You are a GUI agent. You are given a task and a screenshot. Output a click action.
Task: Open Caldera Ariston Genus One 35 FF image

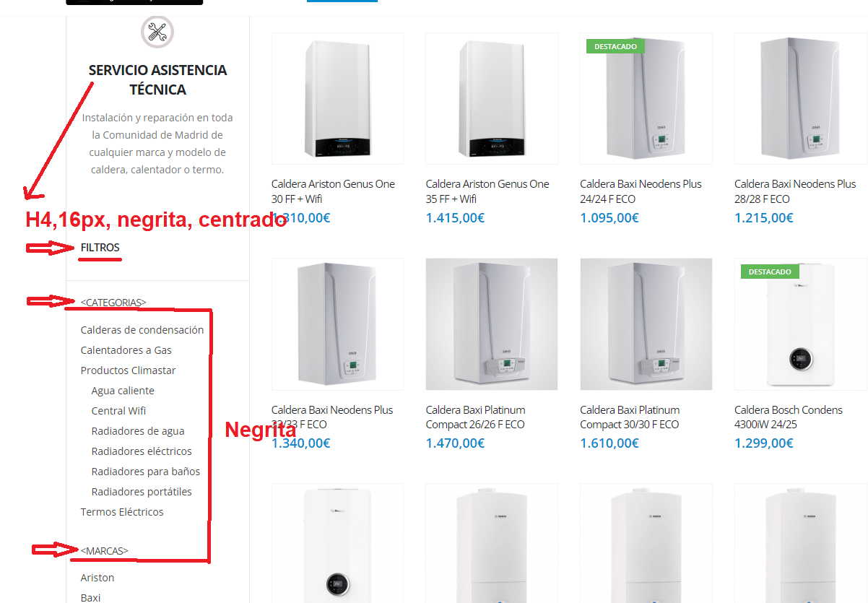click(492, 98)
